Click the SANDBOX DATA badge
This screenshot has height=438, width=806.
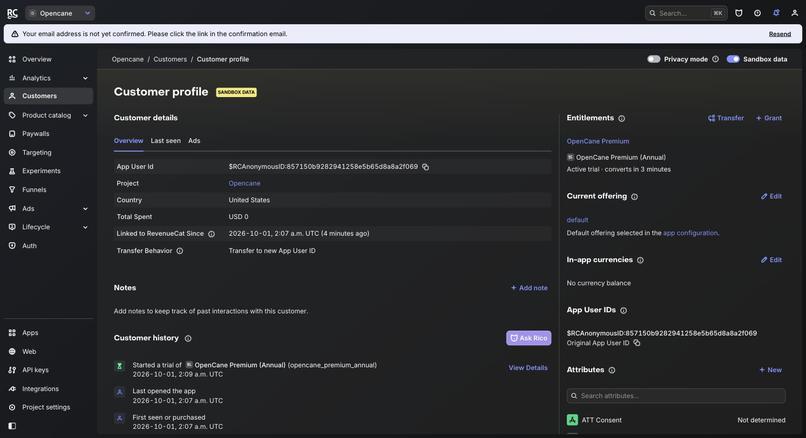[x=236, y=93]
